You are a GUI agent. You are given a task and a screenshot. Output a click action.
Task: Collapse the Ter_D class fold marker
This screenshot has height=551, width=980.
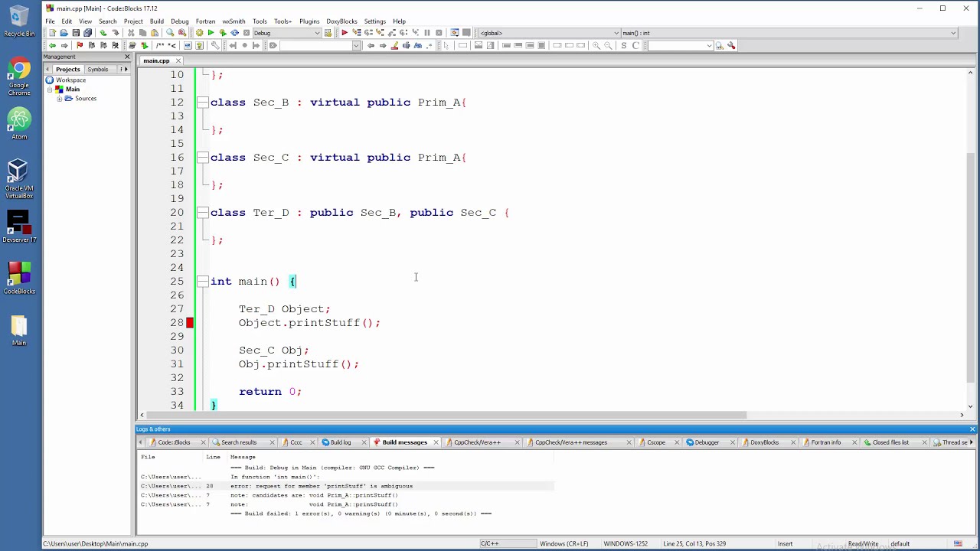coord(202,213)
